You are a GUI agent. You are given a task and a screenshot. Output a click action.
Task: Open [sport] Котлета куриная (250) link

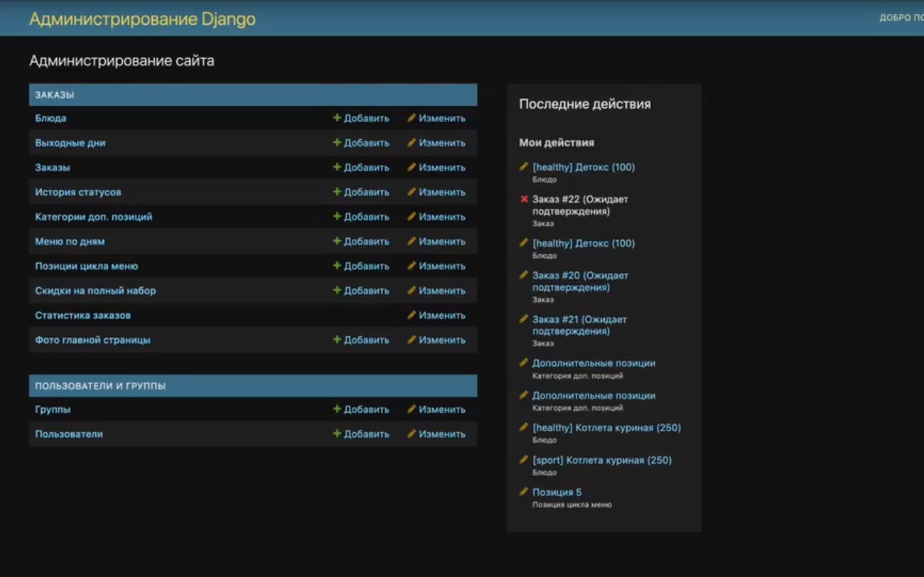602,460
